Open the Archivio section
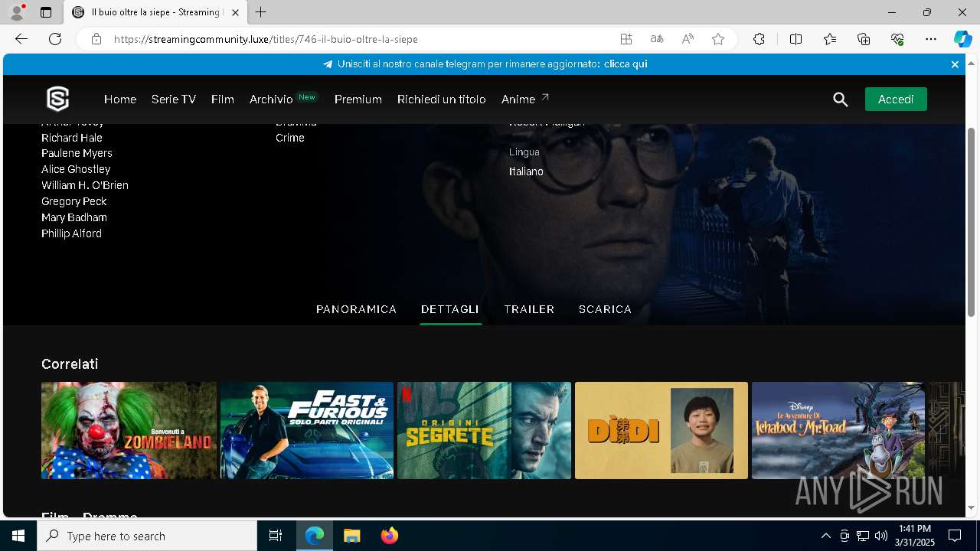The height and width of the screenshot is (551, 980). (x=271, y=99)
